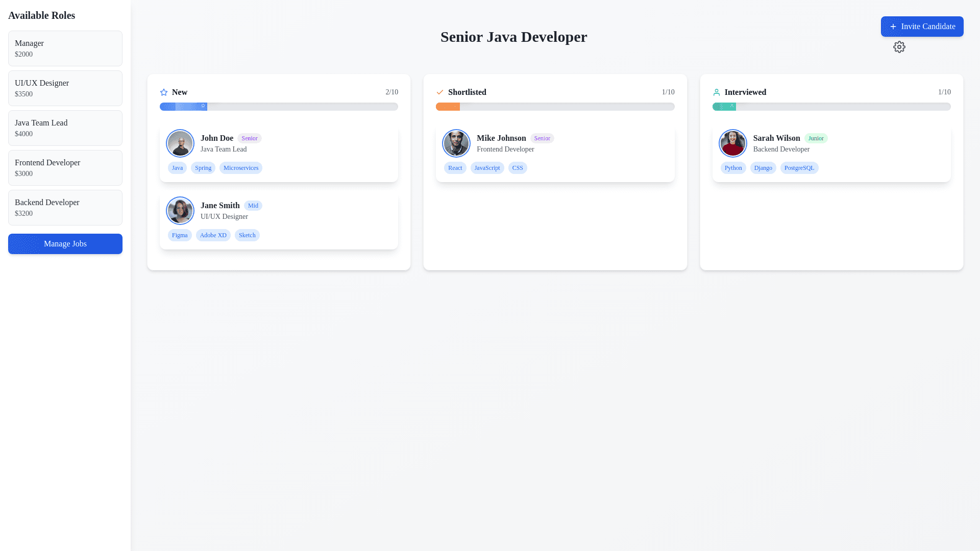Click the PostgreSQL skill tag

click(x=799, y=168)
